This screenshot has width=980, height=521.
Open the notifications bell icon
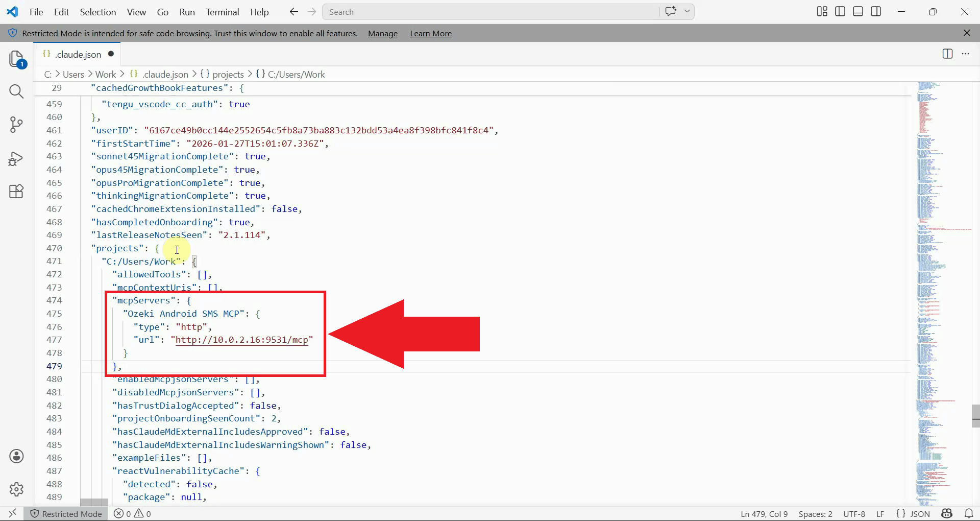point(969,513)
